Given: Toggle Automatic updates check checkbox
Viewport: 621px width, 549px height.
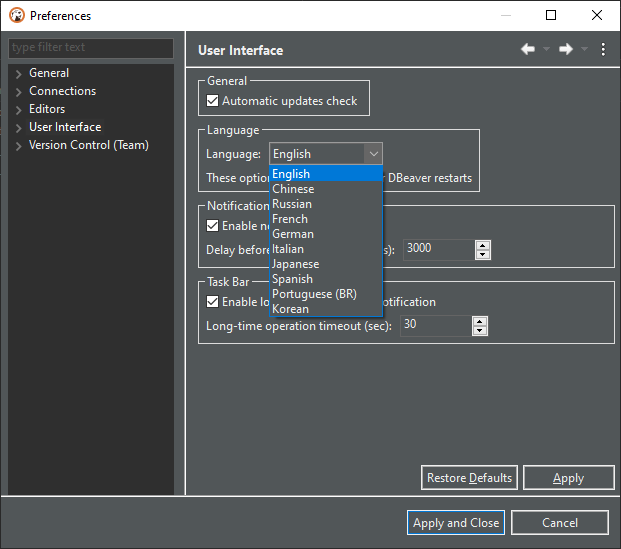Looking at the screenshot, I should 213,101.
